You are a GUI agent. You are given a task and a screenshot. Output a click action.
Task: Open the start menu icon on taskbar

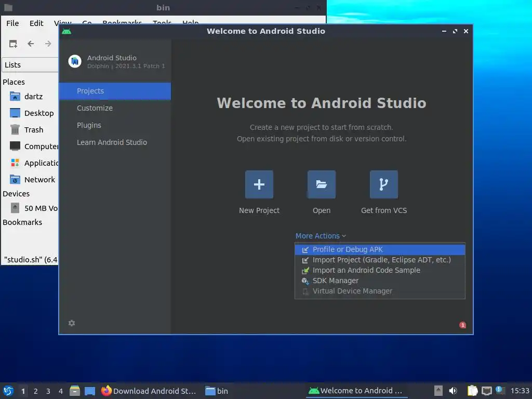tap(8, 391)
